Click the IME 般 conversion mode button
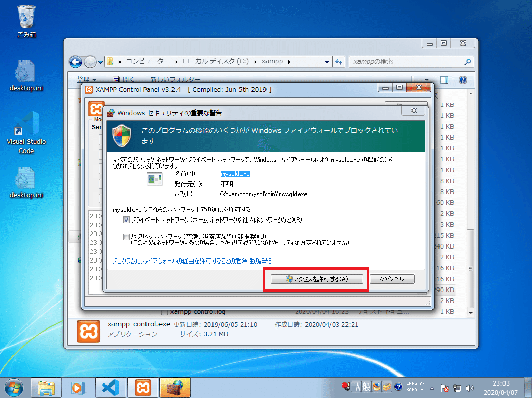532x398 pixels. (x=366, y=387)
